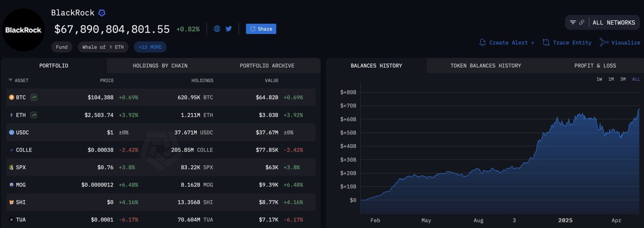Switch to PROFIT & LOSS tab
This screenshot has height=228, width=644.
click(x=594, y=66)
